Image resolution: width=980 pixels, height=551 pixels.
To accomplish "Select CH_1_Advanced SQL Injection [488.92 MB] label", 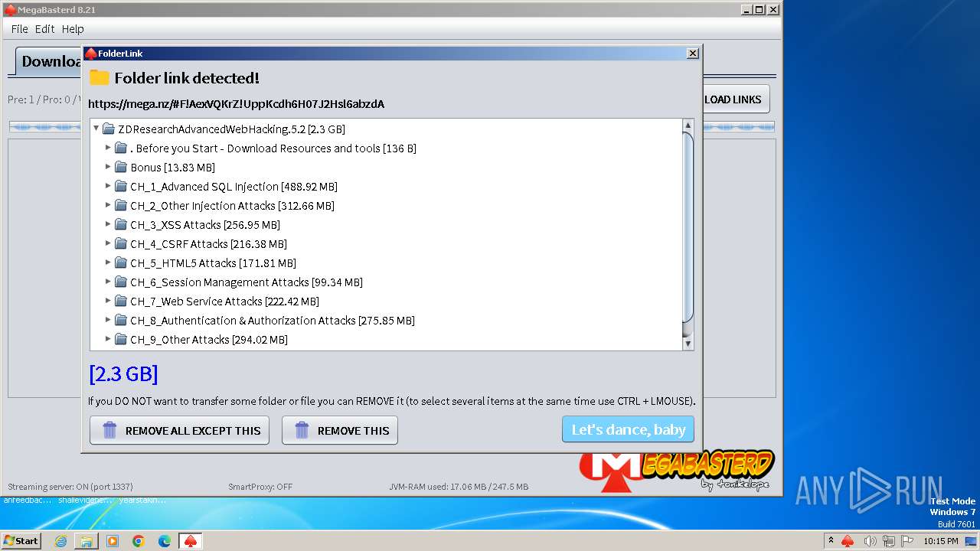I will coord(234,186).
